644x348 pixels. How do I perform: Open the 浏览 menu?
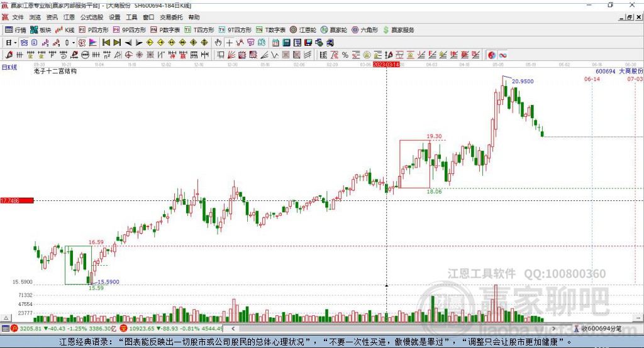point(35,17)
